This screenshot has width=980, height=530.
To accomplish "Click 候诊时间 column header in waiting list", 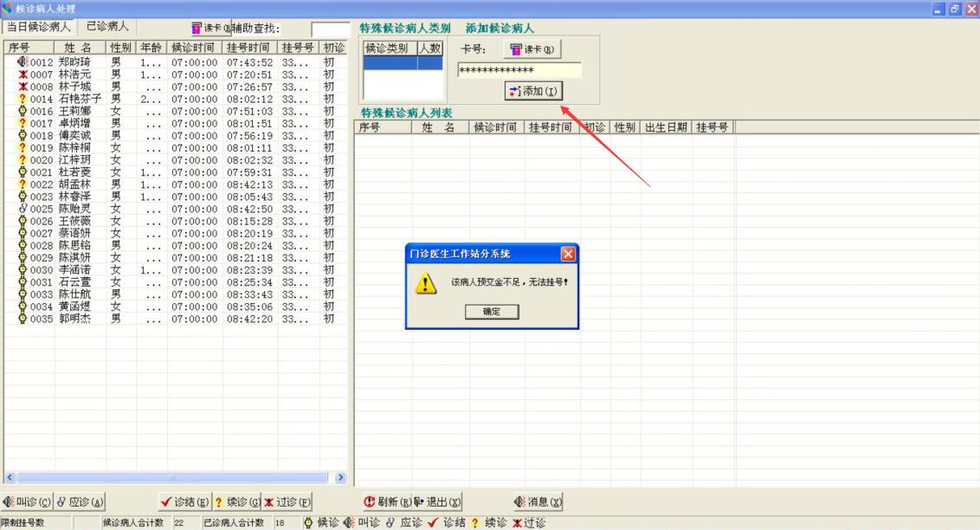I will pos(195,48).
